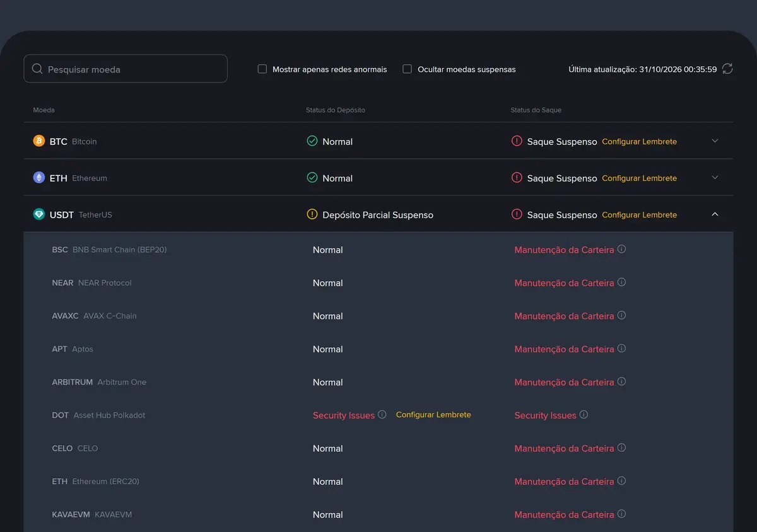757x532 pixels.
Task: Click DOT withdrawal Security Issues text
Action: [x=546, y=415]
